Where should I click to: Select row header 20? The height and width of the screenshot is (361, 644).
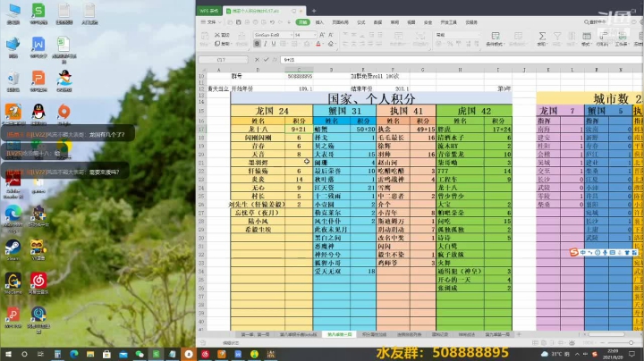[201, 155]
